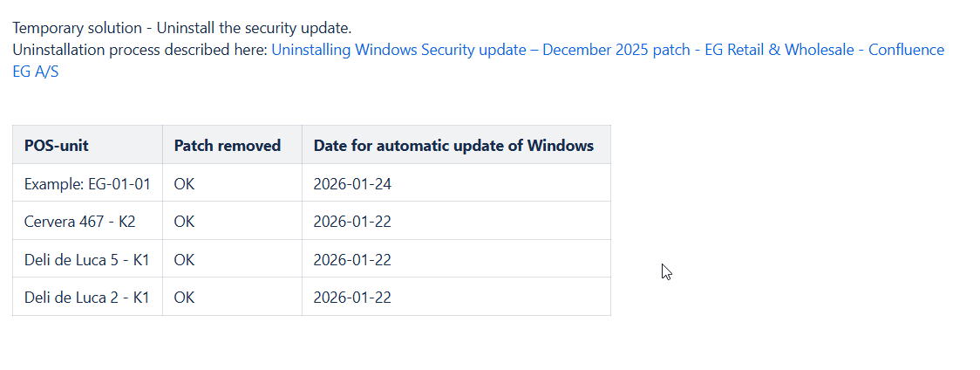Click the wrapped 'EG A/S' link text
This screenshot has height=370, width=980.
pos(36,72)
